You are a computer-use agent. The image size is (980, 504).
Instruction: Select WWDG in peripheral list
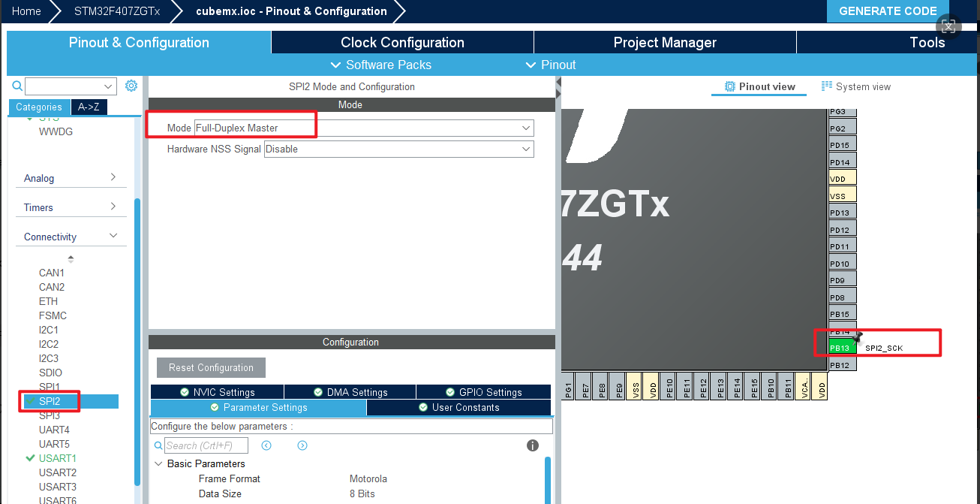pos(56,131)
